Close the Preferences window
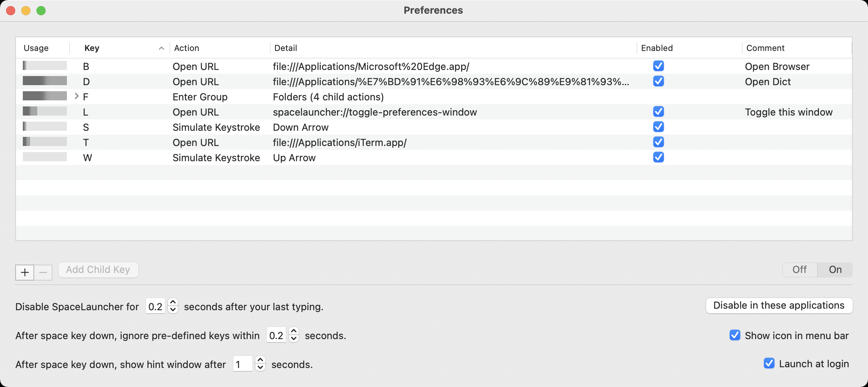This screenshot has height=387, width=868. pos(11,11)
